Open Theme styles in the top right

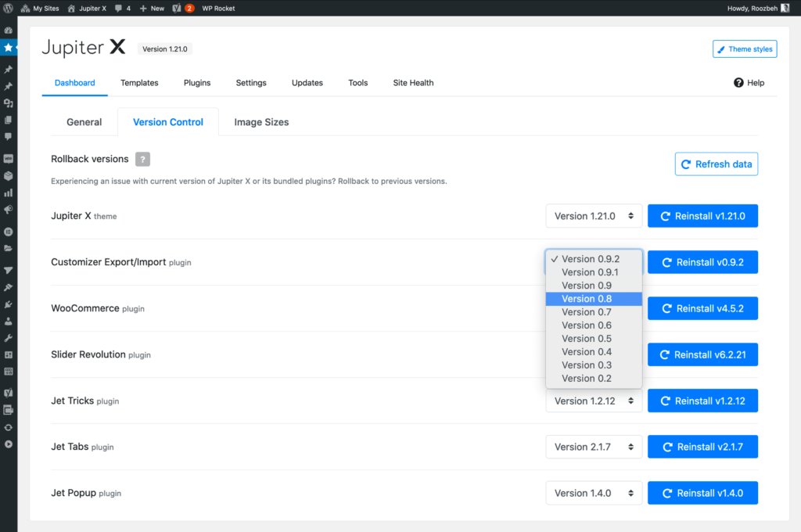(744, 49)
